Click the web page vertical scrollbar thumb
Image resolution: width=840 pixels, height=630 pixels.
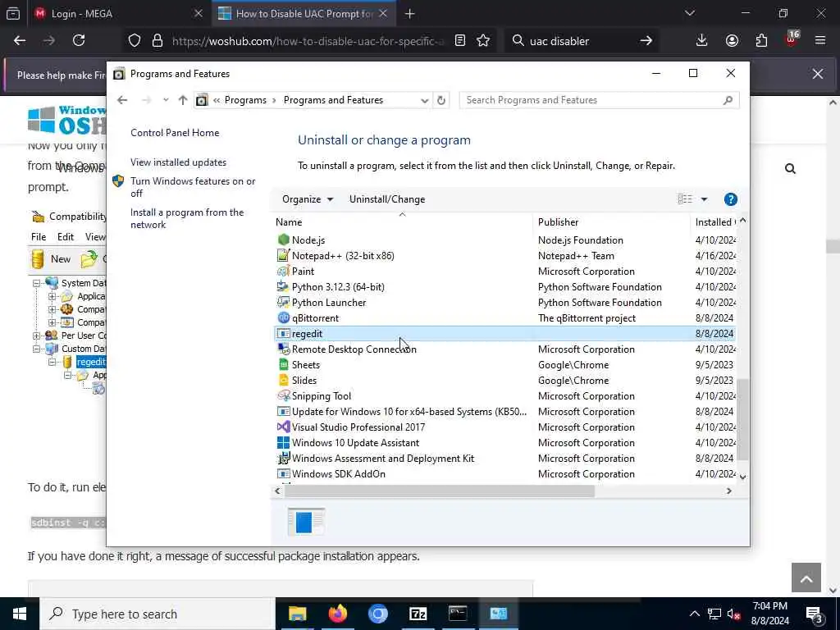tap(833, 246)
